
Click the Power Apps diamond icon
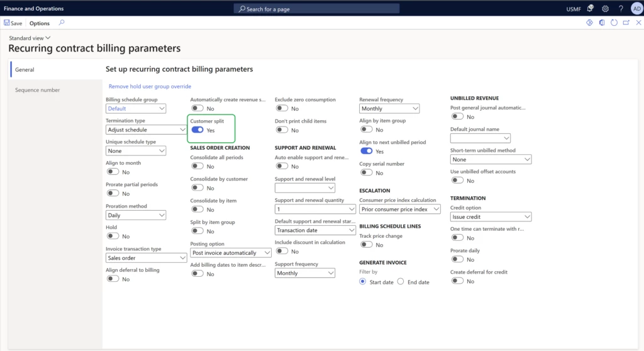(589, 23)
